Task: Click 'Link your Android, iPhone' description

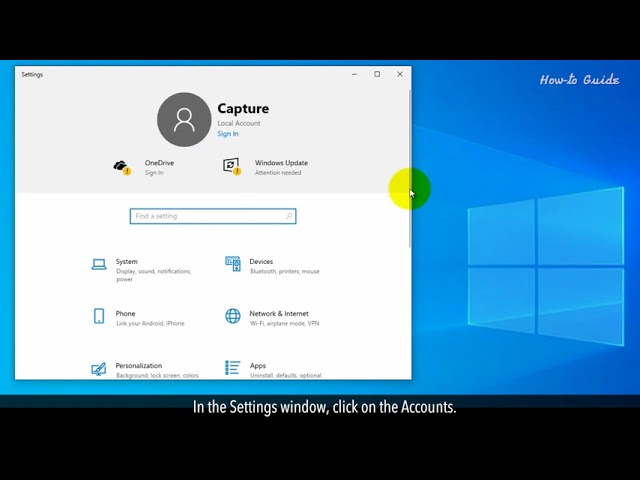Action: click(150, 323)
